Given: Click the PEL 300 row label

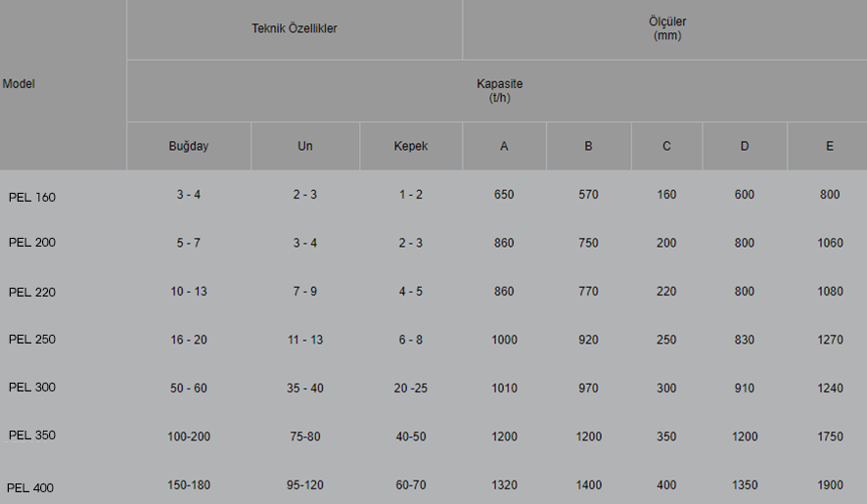Looking at the screenshot, I should coord(32,388).
